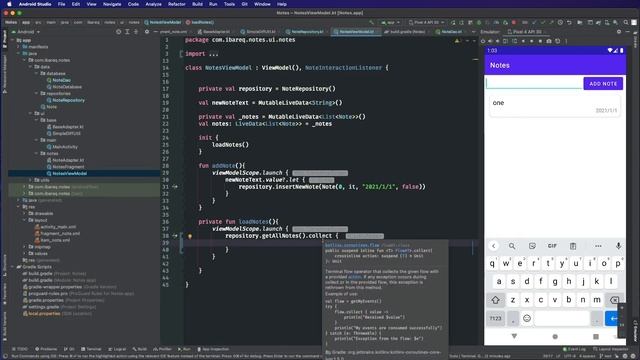
Task: Open the Terminal tool window button
Action: (91, 349)
